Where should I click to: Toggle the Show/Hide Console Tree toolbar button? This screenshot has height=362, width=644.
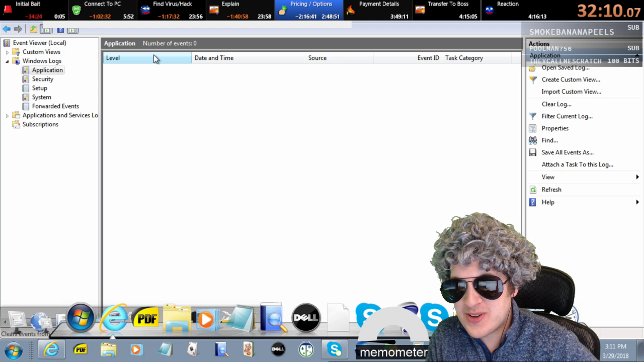click(x=46, y=29)
